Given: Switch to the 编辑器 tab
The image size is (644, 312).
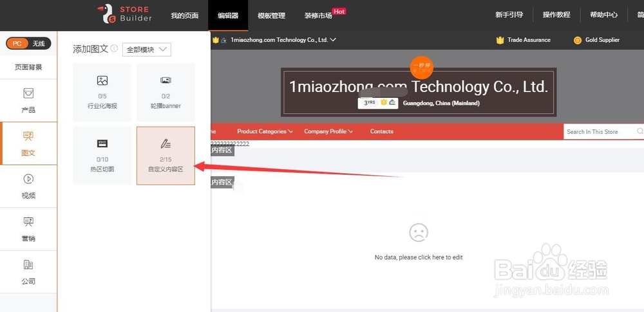Looking at the screenshot, I should [x=228, y=15].
